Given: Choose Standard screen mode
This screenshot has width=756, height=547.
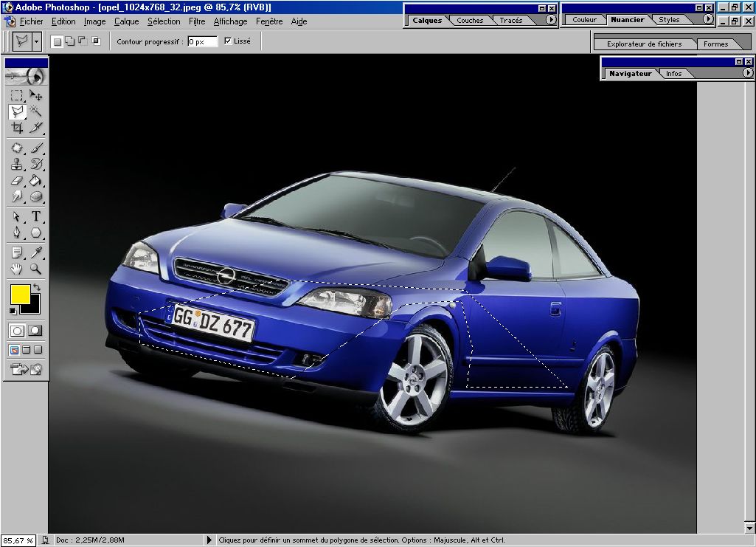Looking at the screenshot, I should tap(15, 350).
